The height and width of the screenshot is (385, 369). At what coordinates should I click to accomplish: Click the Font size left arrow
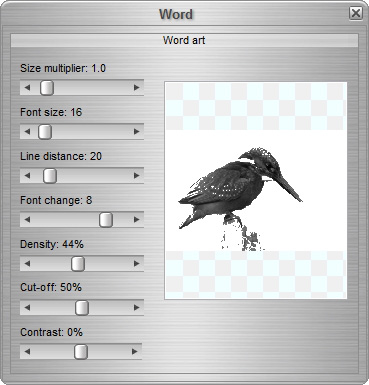(x=27, y=132)
